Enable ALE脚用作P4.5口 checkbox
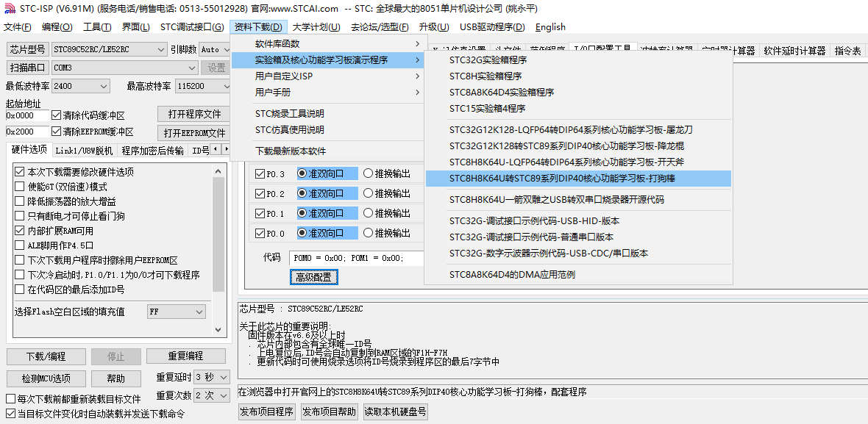868x424 pixels. (20, 245)
